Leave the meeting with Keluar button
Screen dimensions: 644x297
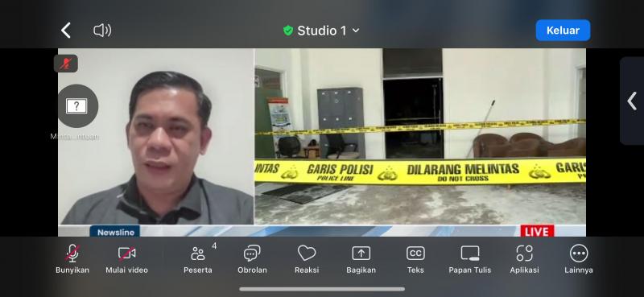(563, 31)
